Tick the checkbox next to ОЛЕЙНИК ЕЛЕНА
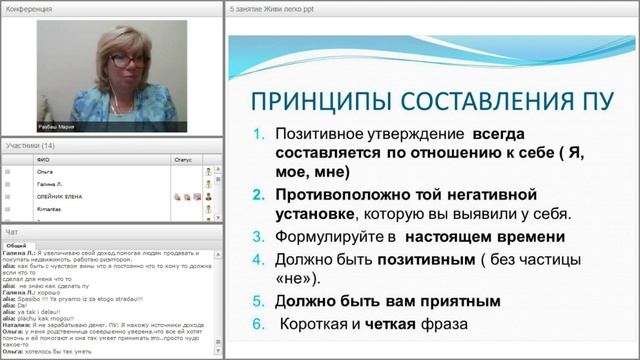The height and width of the screenshot is (360, 640). [x=7, y=197]
